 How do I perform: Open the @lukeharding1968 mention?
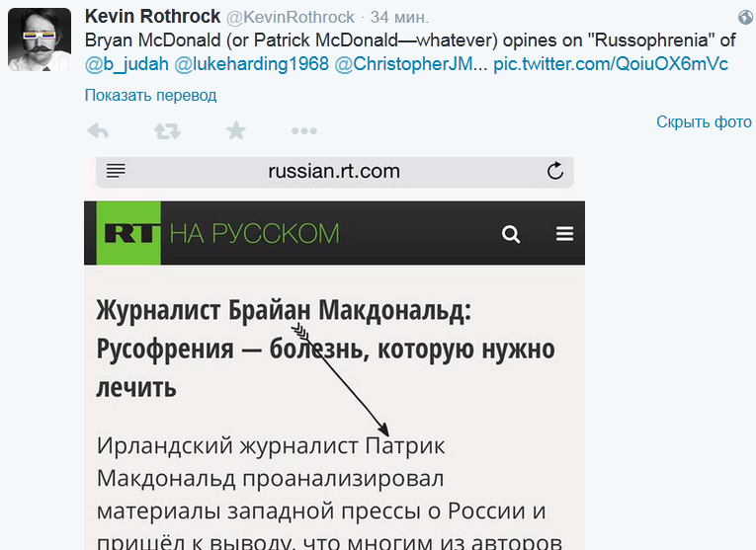[x=251, y=64]
